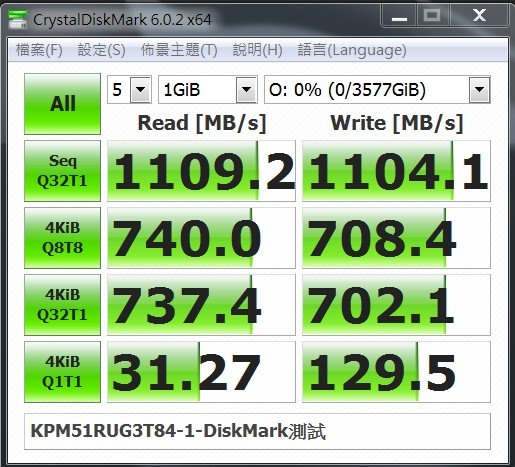Minimize the CrystalDiskMark window

tap(399, 16)
